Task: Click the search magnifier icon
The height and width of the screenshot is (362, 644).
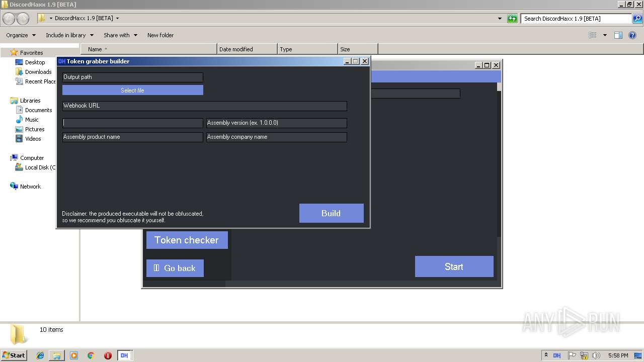Action: click(x=637, y=19)
